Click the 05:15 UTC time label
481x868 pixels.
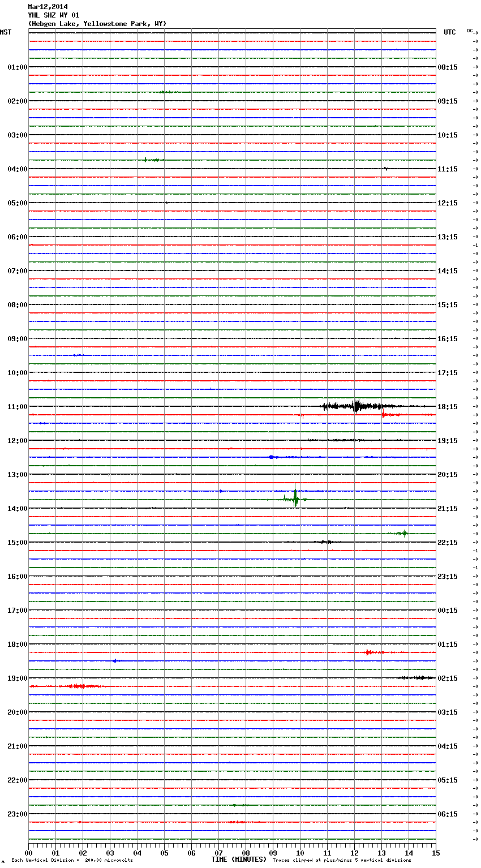click(x=448, y=780)
